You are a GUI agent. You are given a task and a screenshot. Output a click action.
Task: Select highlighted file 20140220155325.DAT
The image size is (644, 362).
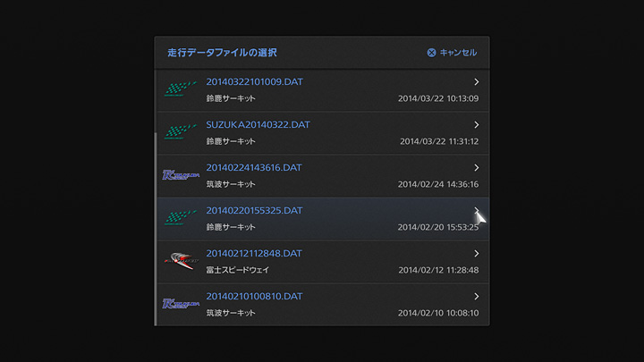pos(254,211)
